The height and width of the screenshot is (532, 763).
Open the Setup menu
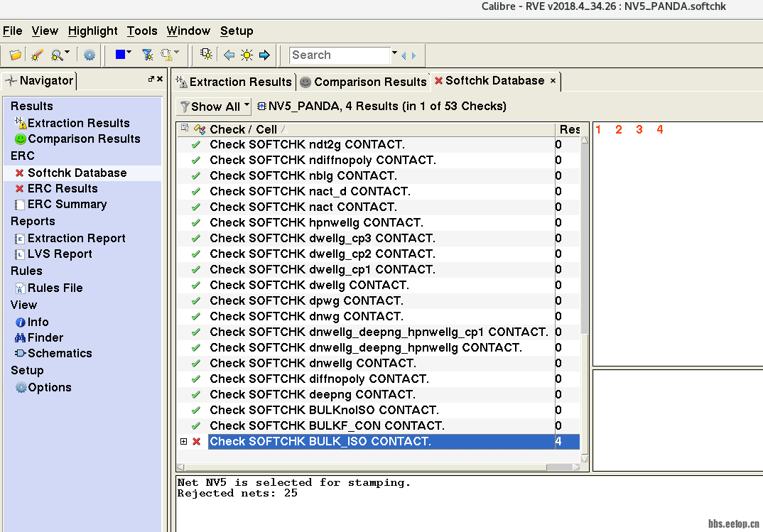[x=237, y=31]
